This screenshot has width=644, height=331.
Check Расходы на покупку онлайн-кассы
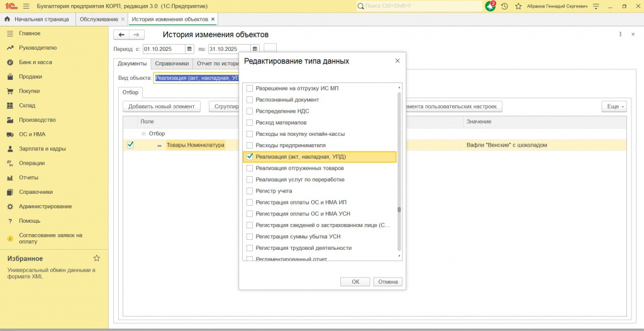[249, 134]
